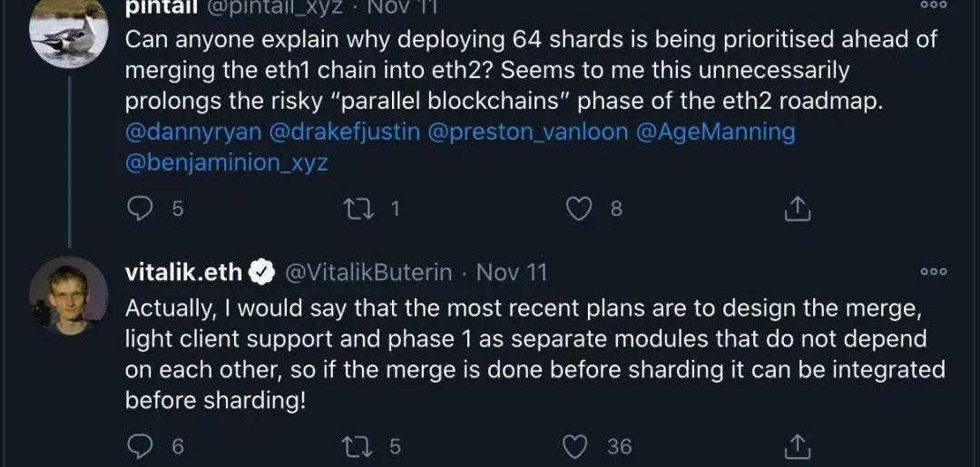Open Vitalik's profile photo

click(69, 296)
